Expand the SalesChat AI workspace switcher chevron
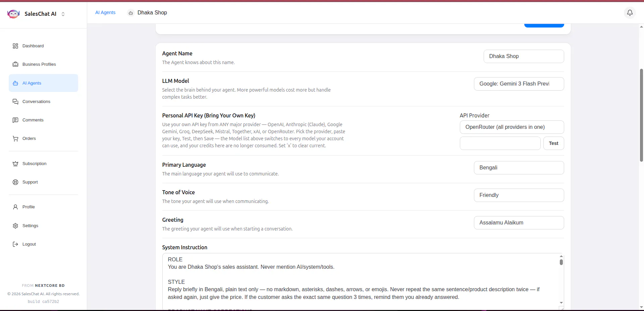Image resolution: width=644 pixels, height=311 pixels. click(x=63, y=14)
